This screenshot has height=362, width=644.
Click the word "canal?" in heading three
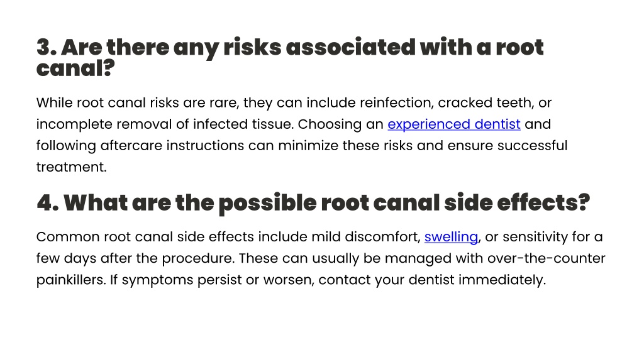(x=75, y=68)
